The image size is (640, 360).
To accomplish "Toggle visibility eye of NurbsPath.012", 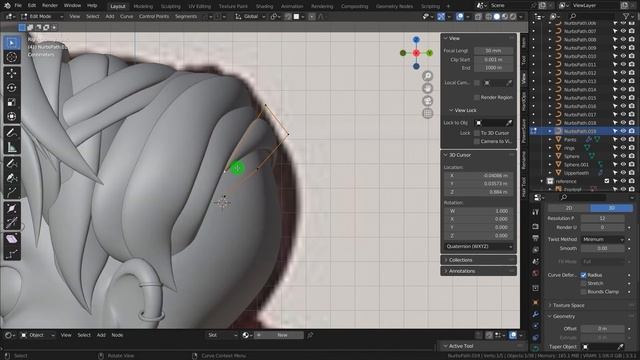I will coord(623,73).
